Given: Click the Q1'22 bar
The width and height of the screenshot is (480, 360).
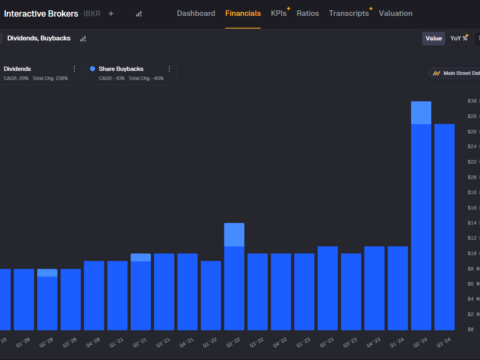Looking at the screenshot, I should (x=211, y=296).
